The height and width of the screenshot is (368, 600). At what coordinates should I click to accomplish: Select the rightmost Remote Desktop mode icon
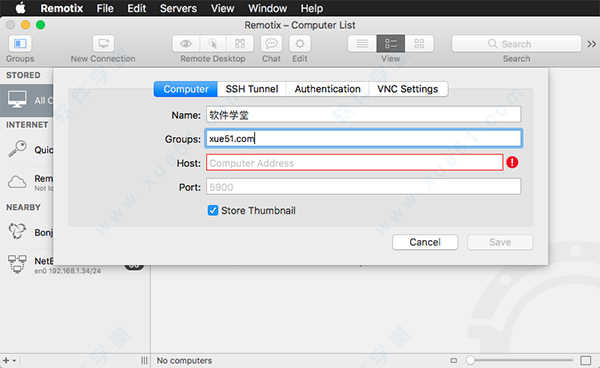tap(240, 44)
